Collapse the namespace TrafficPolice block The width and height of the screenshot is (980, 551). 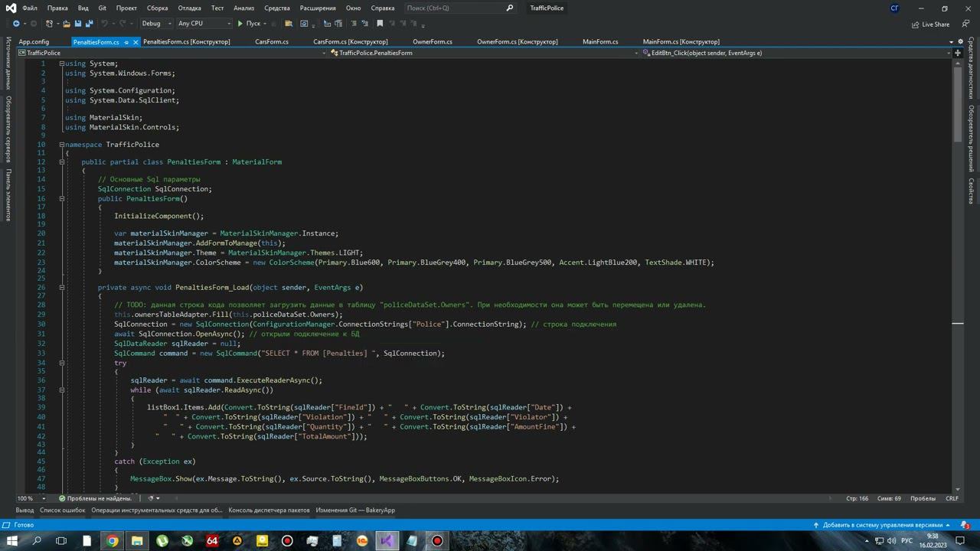(62, 145)
